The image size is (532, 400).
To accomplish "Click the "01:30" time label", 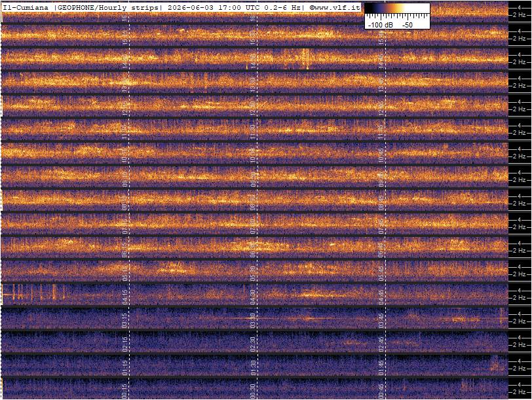I will (253, 368).
